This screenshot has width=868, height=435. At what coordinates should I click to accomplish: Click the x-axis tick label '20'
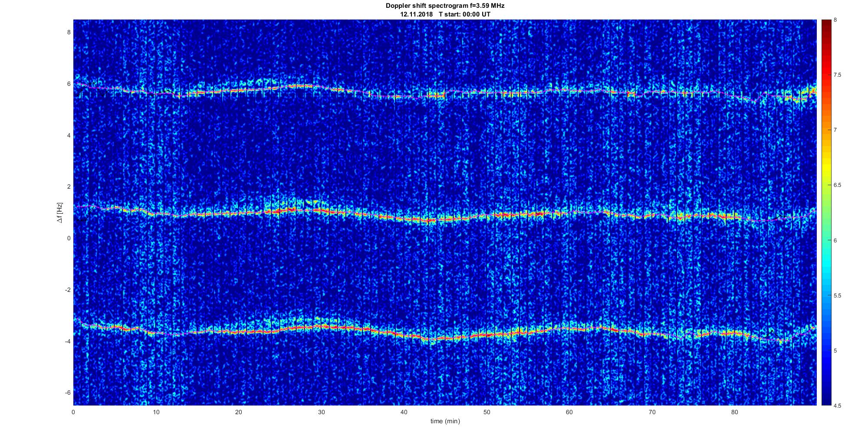click(238, 412)
